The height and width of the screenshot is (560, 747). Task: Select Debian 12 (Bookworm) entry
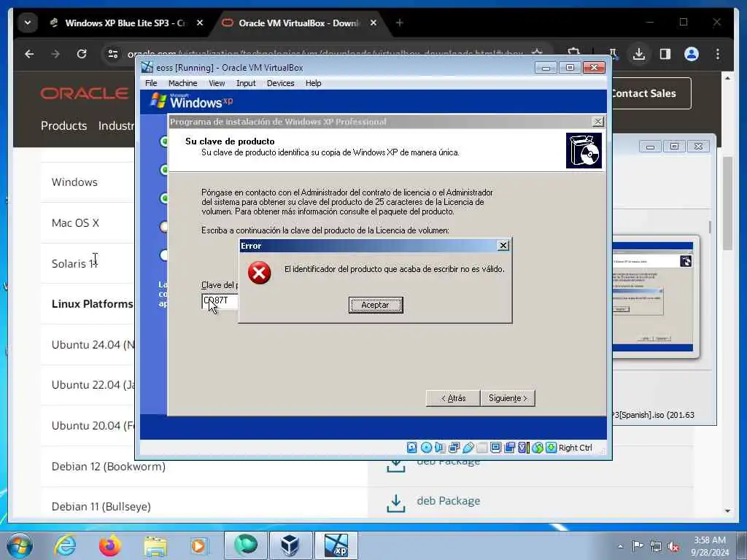109,466
